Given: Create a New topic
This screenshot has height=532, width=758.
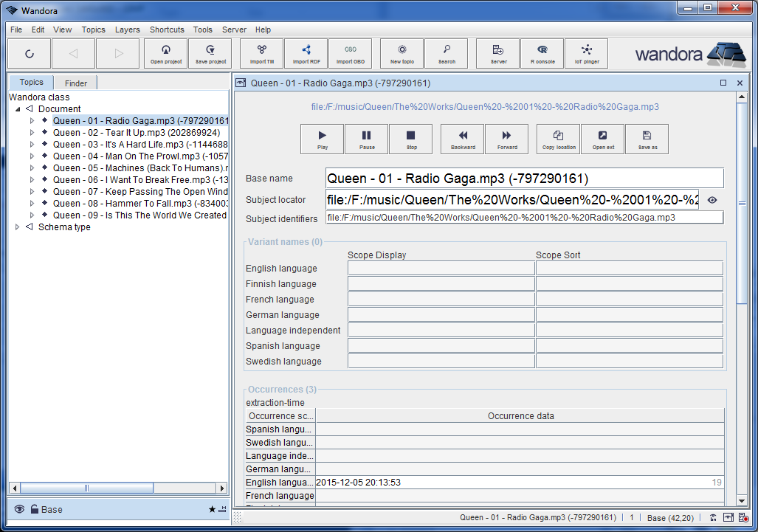Looking at the screenshot, I should (x=401, y=53).
